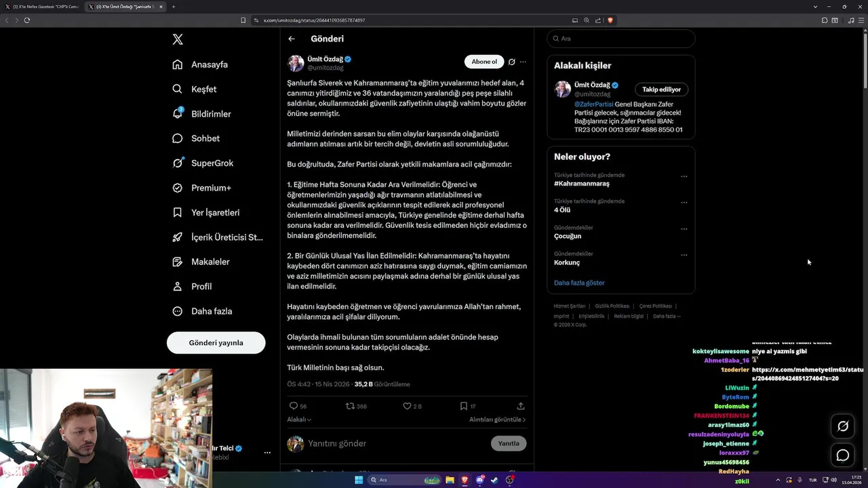This screenshot has height=488, width=868.
Task: Open options for the Korkunç trend
Action: coord(684,255)
